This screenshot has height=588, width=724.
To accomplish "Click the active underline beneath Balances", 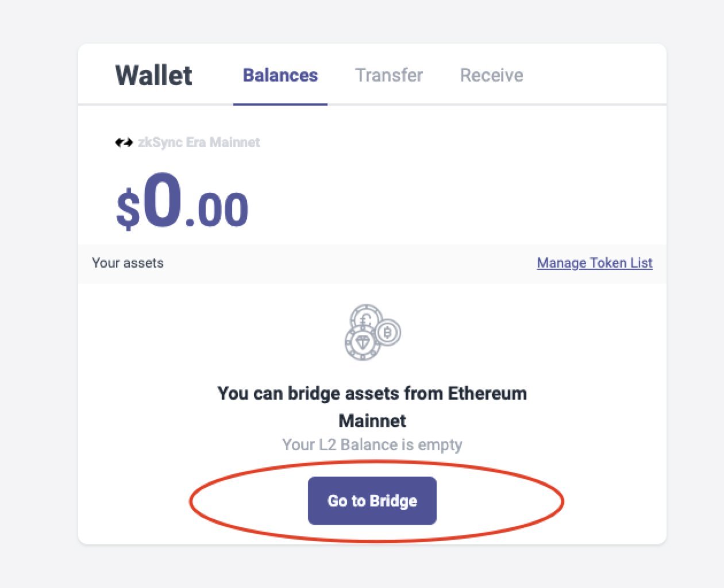I will coord(280,104).
